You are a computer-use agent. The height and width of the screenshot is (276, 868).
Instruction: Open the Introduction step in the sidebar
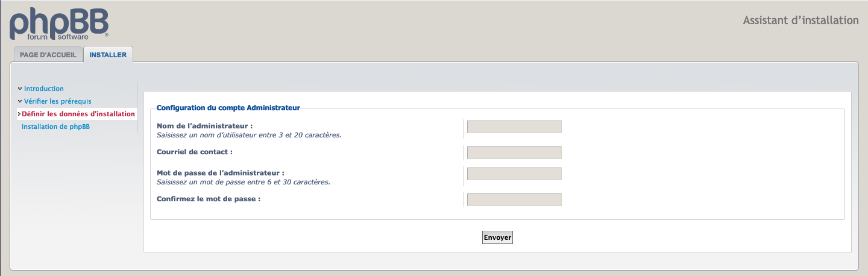click(x=43, y=89)
